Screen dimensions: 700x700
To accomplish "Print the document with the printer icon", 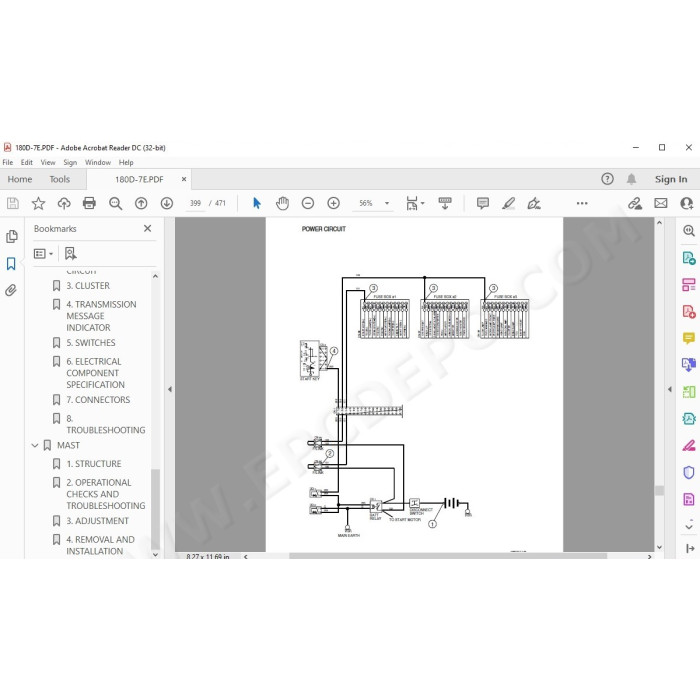I will [x=89, y=204].
